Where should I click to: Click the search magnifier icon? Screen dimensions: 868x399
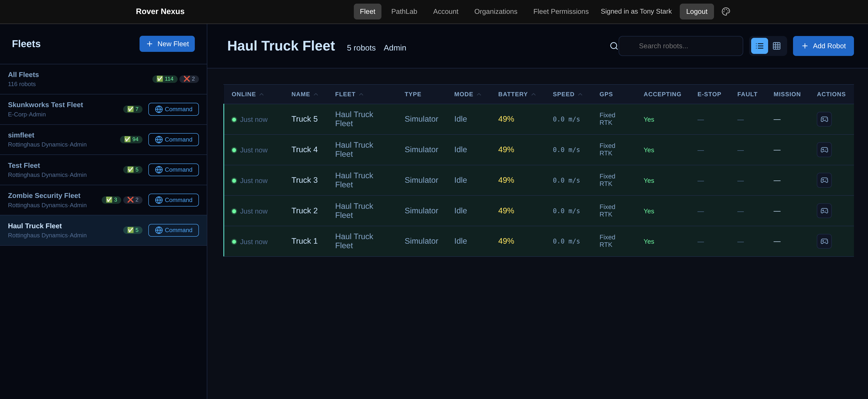point(614,46)
